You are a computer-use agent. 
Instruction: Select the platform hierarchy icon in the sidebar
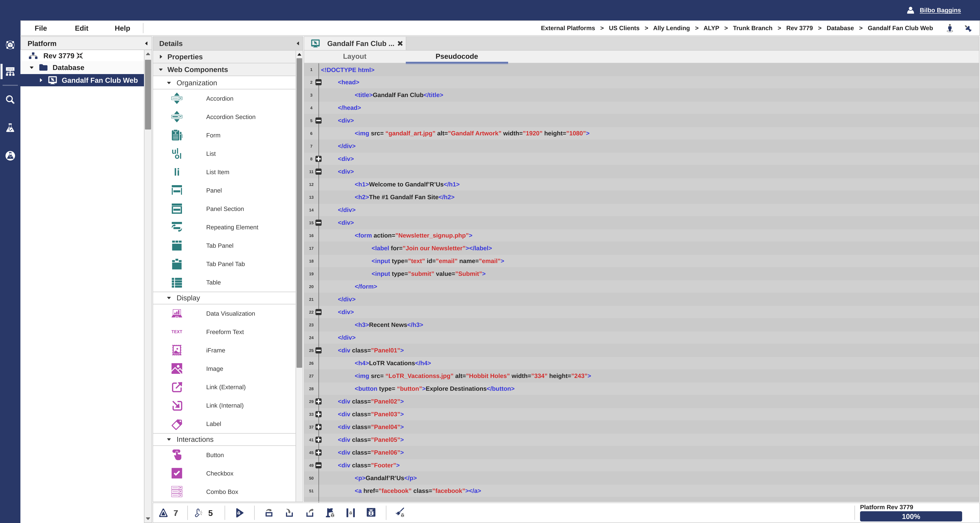click(10, 71)
